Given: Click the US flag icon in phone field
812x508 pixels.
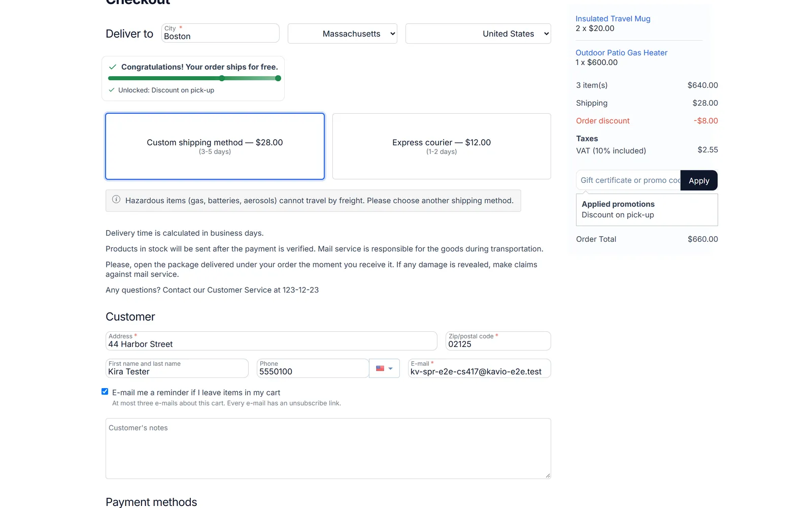Looking at the screenshot, I should point(380,368).
